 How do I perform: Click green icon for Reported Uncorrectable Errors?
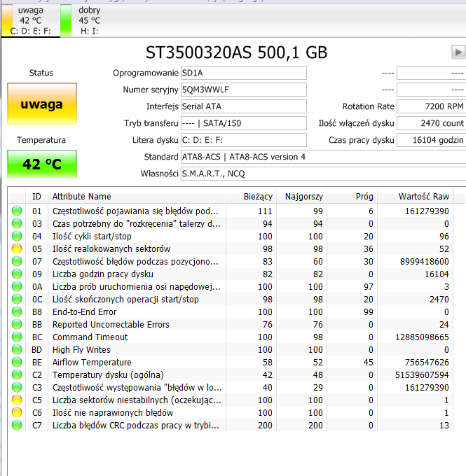click(17, 325)
